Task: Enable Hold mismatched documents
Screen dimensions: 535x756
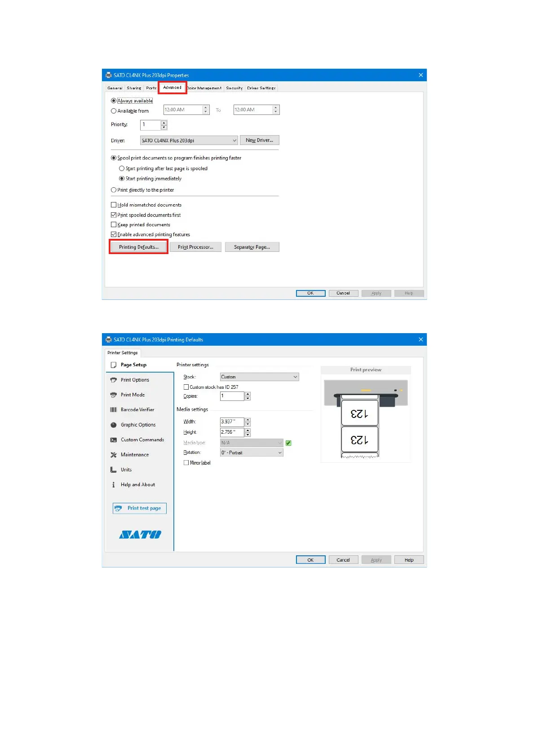Action: point(114,205)
